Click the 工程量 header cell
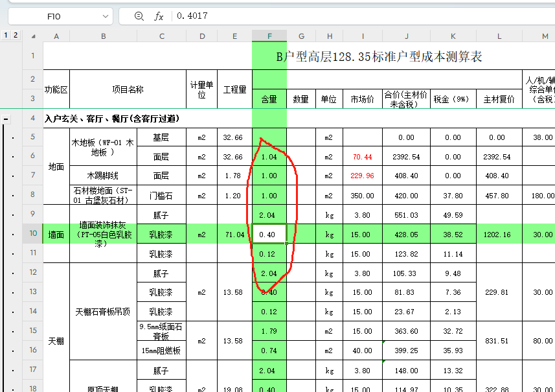Viewport: 555px width, 392px height. pos(234,89)
